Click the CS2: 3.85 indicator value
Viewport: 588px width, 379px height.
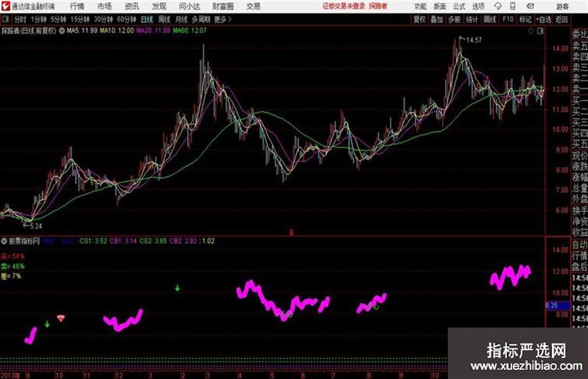[153, 241]
